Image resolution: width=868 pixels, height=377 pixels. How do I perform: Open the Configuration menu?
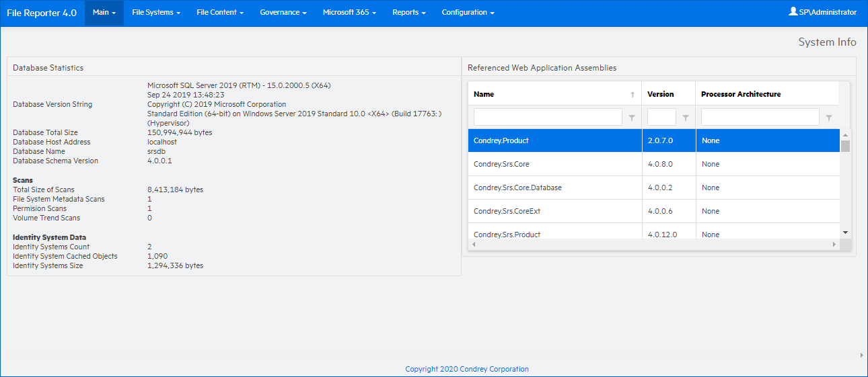(x=468, y=13)
